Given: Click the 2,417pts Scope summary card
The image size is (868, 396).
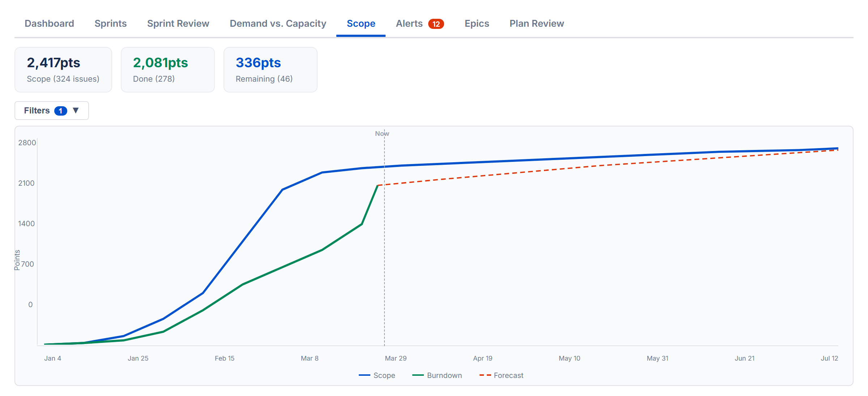Looking at the screenshot, I should [63, 70].
